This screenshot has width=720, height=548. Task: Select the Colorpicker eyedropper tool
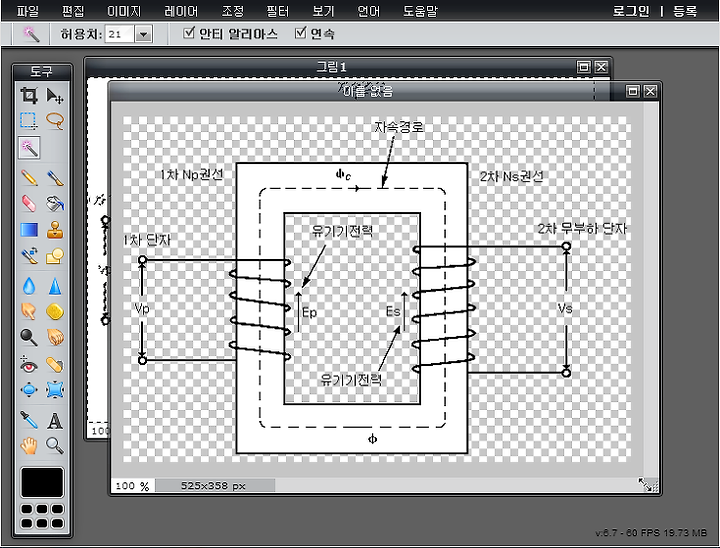29,420
